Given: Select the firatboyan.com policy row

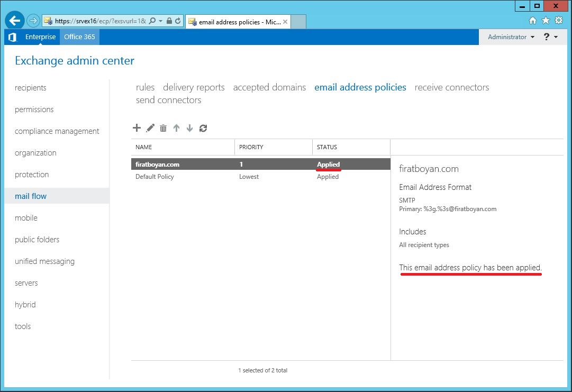Looking at the screenshot, I should (x=261, y=164).
